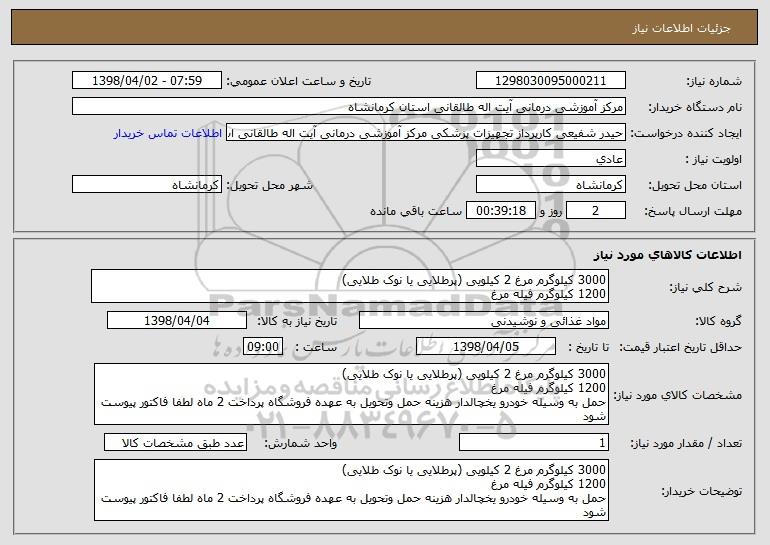
Task: Select the گروه کالا field مواد غذائی و نوشیدنی
Action: 484,321
